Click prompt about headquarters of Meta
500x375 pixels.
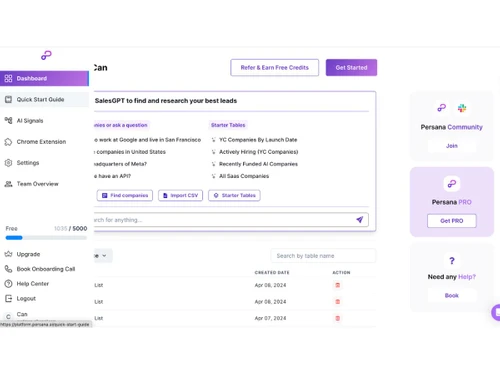pyautogui.click(x=120, y=164)
